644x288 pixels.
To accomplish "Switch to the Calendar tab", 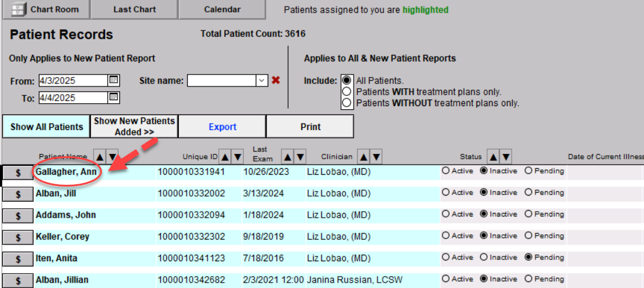I will pyautogui.click(x=222, y=10).
